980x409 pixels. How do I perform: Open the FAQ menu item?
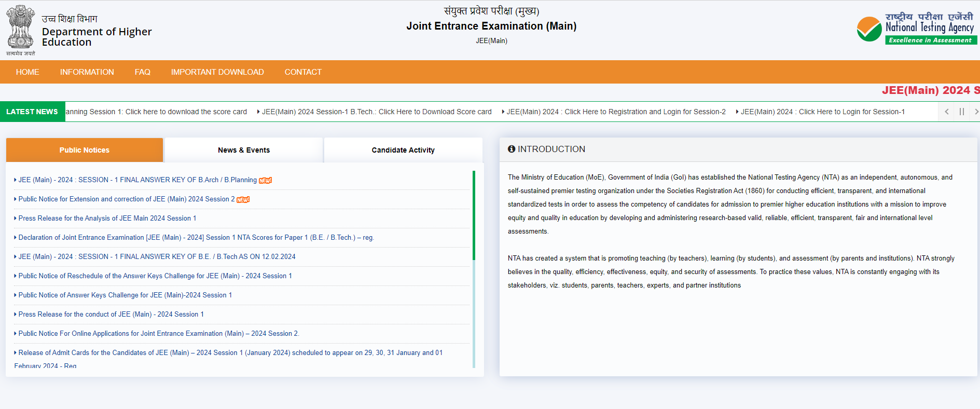(143, 72)
